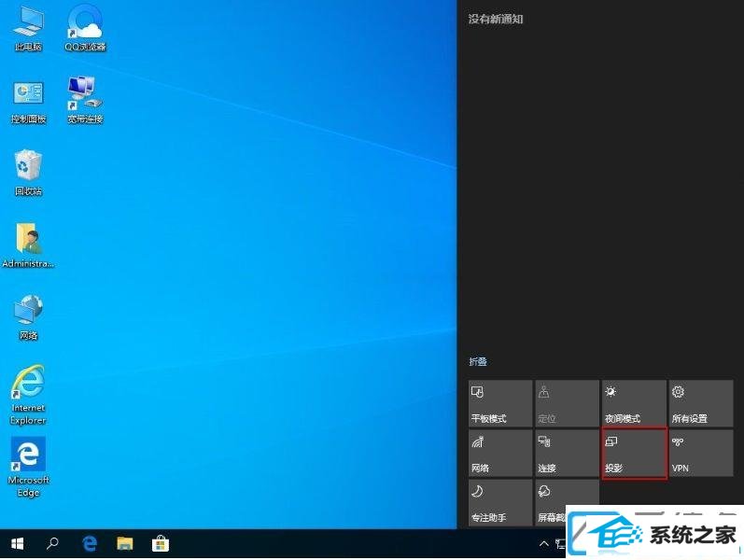
Task: Click the 没有新通知 notification header text
Action: 496,19
